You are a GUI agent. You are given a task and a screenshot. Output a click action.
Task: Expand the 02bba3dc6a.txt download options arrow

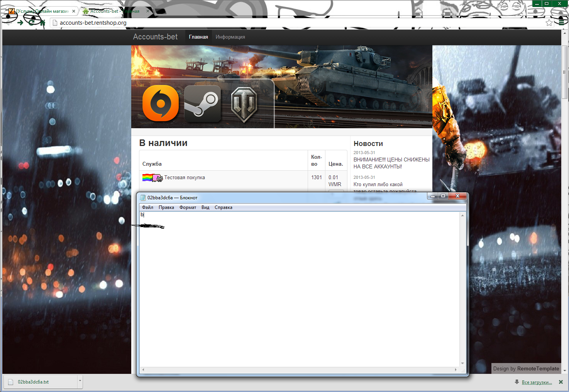click(x=80, y=382)
